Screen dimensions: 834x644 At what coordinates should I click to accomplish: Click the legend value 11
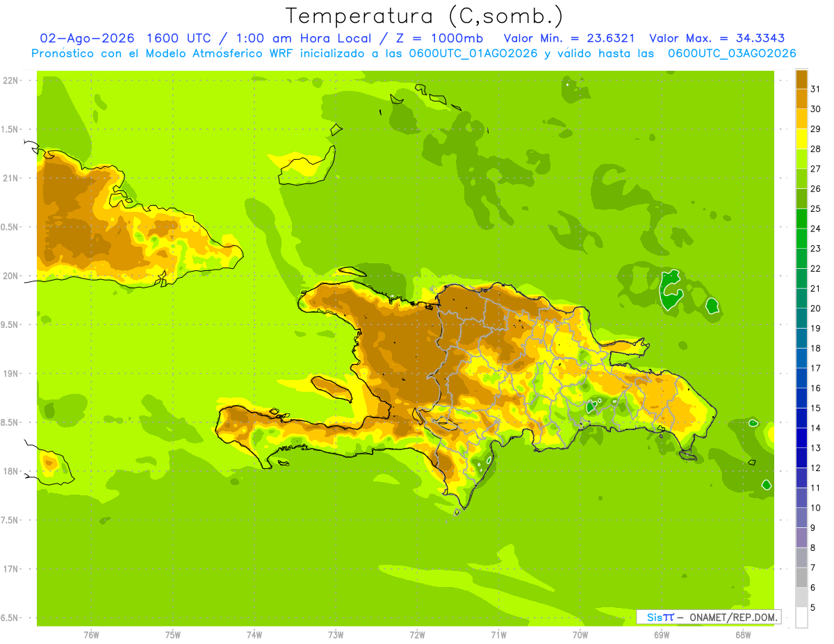point(817,488)
